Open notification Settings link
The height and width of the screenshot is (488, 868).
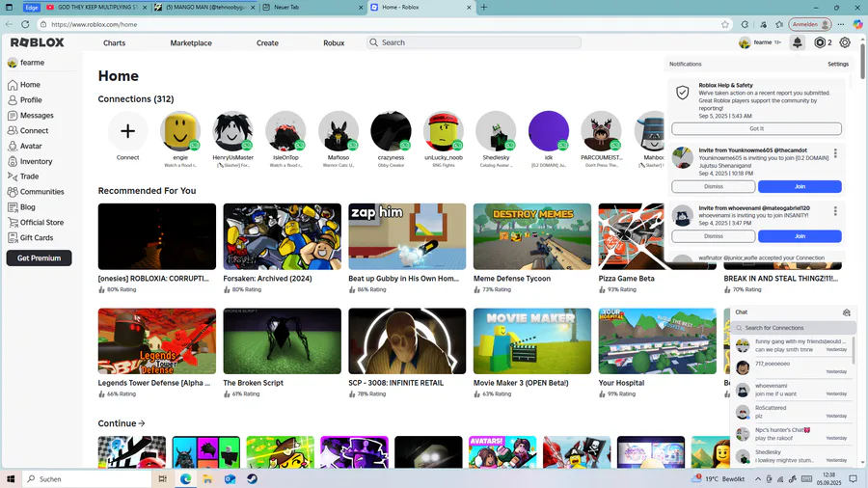click(x=838, y=65)
